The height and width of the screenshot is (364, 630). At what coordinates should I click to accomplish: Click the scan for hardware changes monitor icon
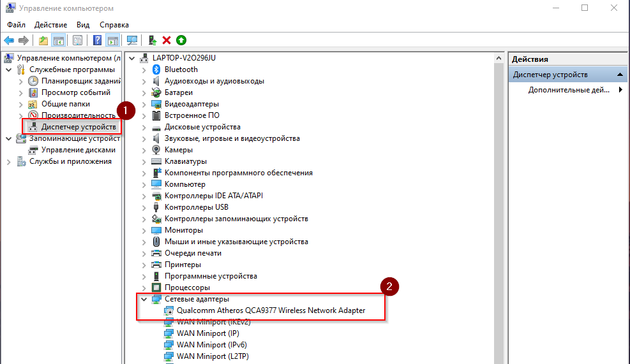[131, 40]
